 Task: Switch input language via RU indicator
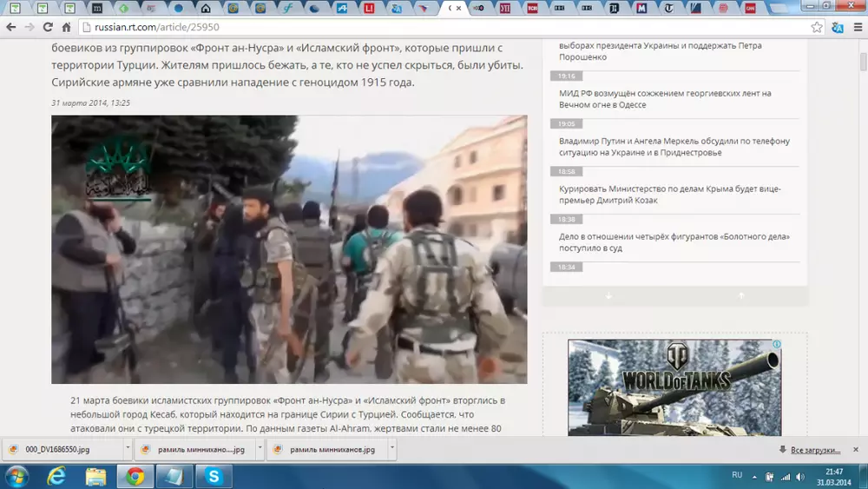tap(737, 475)
